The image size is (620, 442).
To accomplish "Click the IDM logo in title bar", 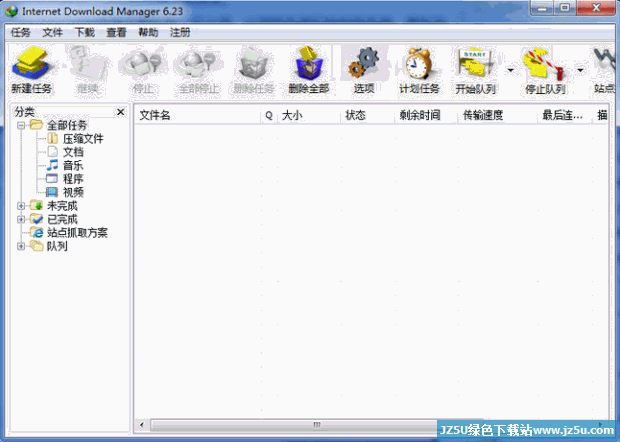I will click(x=11, y=11).
